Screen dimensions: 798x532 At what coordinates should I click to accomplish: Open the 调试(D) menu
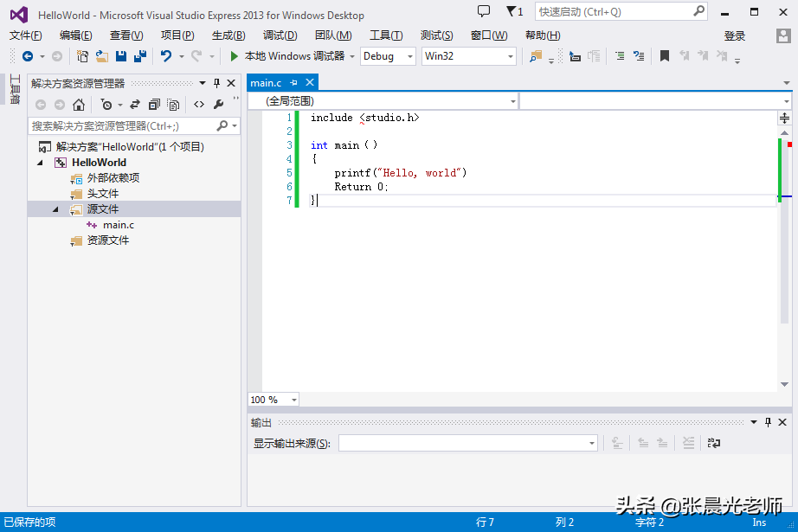pos(280,35)
